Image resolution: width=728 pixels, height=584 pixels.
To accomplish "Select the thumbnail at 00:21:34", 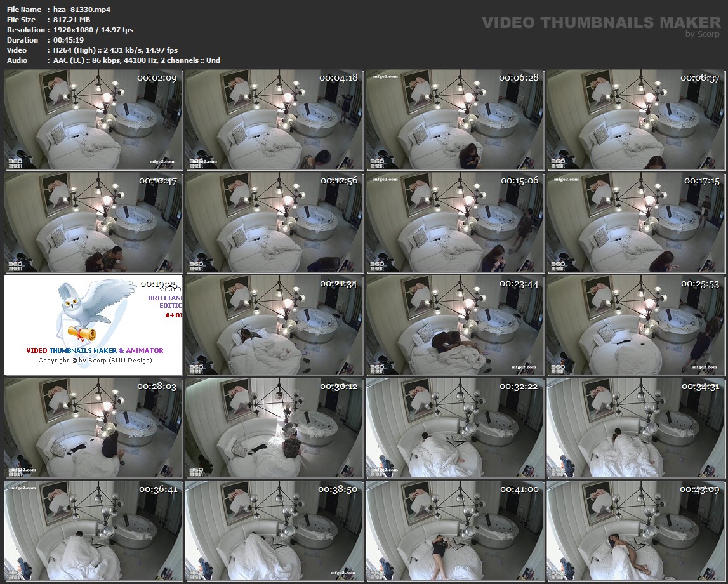I will (274, 325).
